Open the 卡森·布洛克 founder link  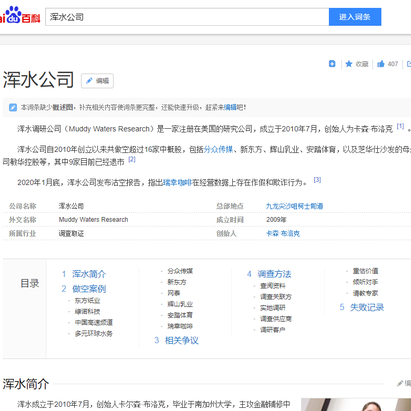283,233
